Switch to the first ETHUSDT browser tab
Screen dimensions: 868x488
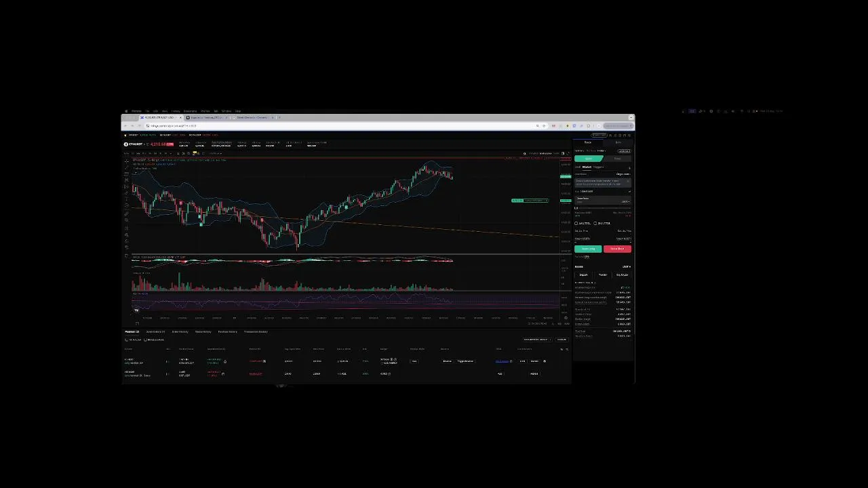point(160,117)
